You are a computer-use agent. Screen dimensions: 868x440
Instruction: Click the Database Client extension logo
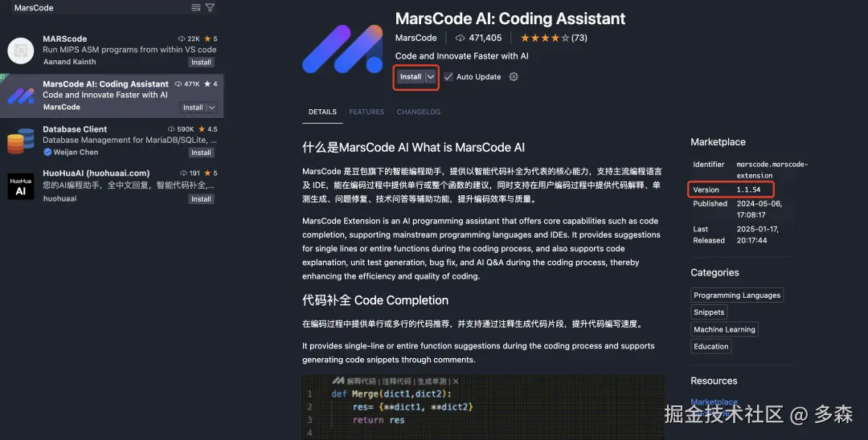tap(20, 141)
